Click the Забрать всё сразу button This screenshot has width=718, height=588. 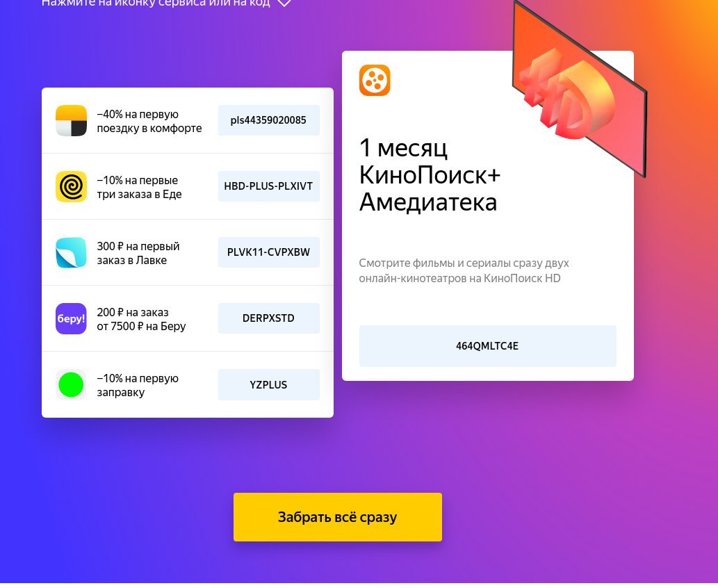pos(338,517)
